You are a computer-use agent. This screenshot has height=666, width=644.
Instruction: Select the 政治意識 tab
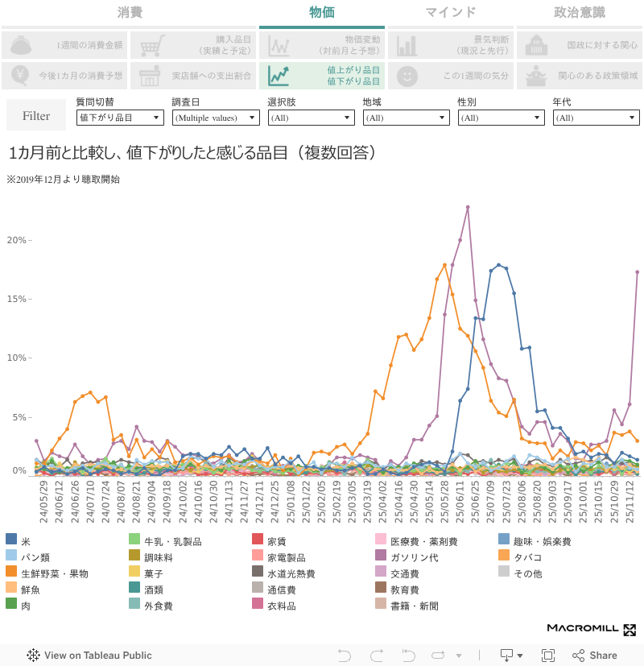pyautogui.click(x=579, y=12)
